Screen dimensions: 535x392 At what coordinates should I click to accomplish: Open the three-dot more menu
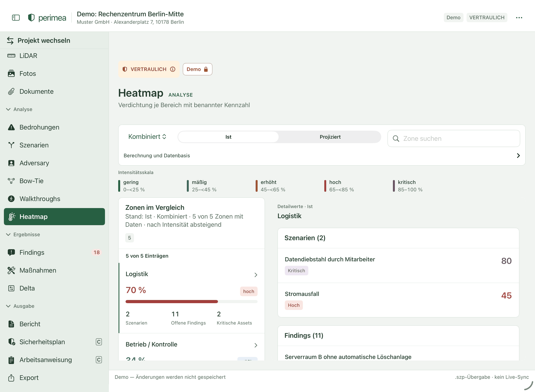[519, 18]
